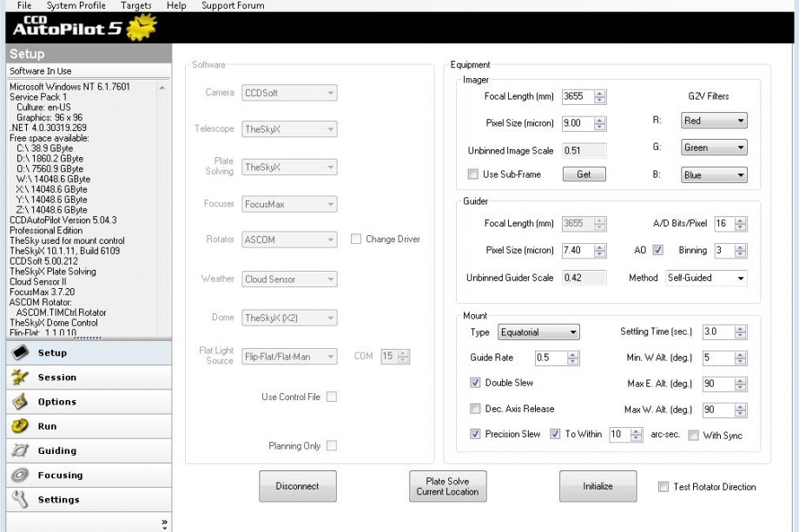Image resolution: width=799 pixels, height=532 pixels.
Task: Click the Initialize button
Action: pos(598,486)
